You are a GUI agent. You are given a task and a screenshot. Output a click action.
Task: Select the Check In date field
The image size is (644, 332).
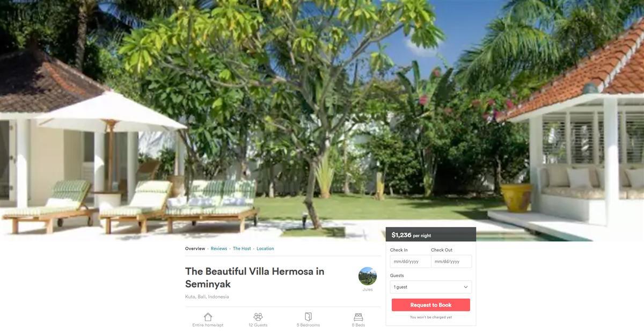coord(411,262)
